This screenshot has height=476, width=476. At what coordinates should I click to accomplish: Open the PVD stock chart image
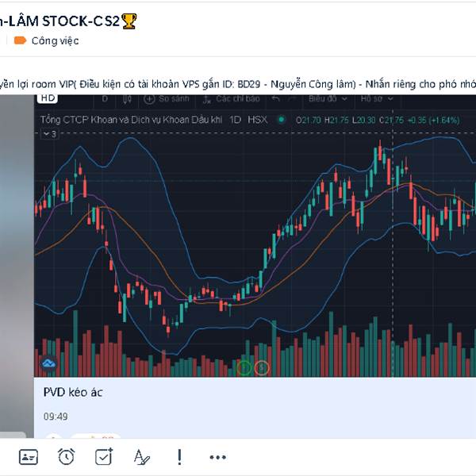coord(255,236)
